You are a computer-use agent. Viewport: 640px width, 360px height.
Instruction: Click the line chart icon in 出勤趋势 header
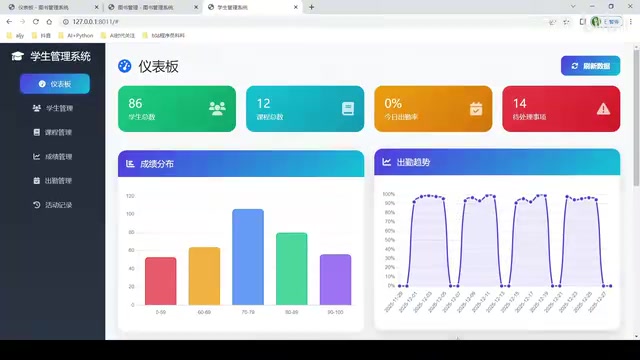[387, 162]
